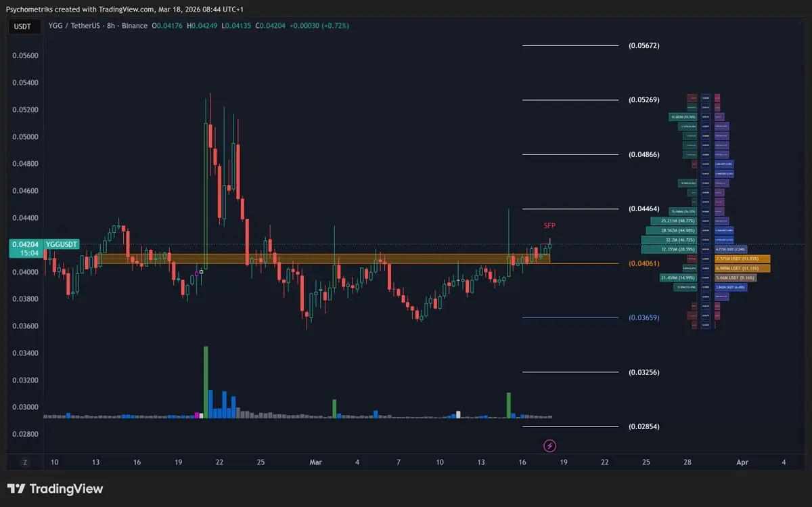Click the Z timezone icon at the axis corner
Viewport: 812px width, 507px height.
coord(25,462)
